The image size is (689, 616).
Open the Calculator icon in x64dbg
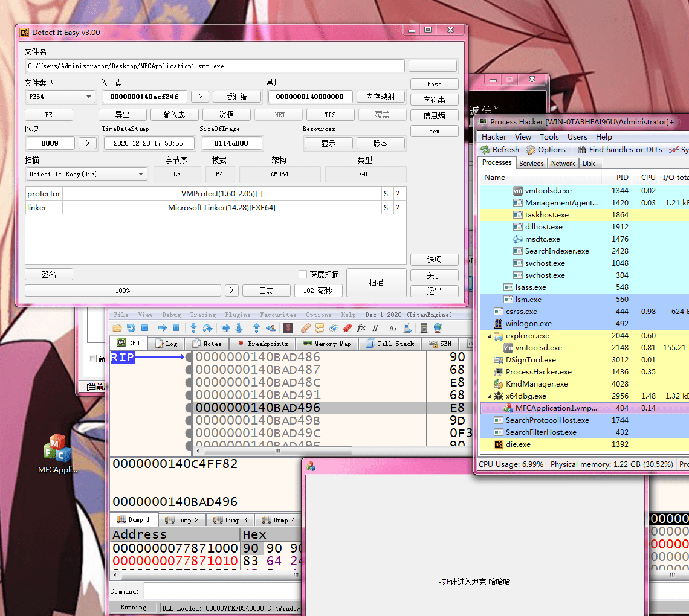(424, 328)
